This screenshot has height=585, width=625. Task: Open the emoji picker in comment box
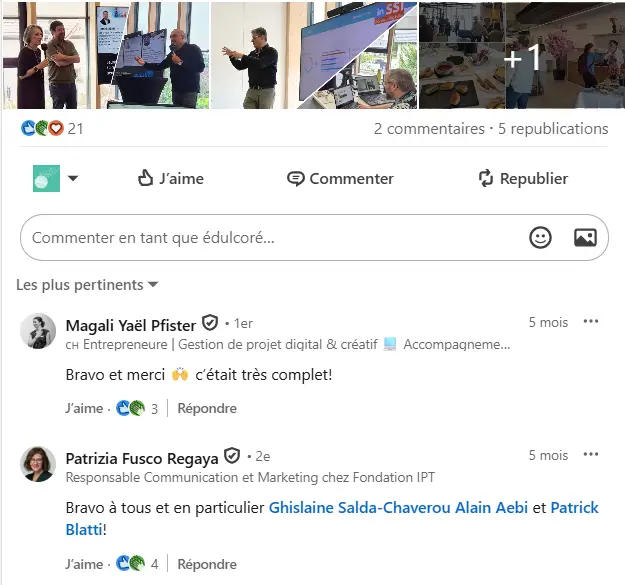540,238
